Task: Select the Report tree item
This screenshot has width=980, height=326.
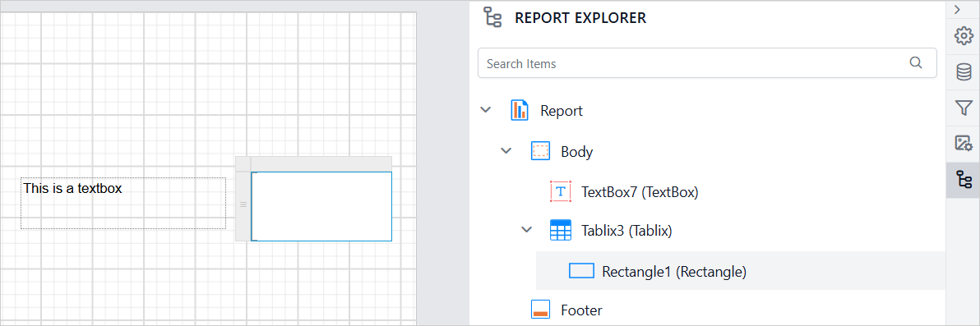Action: 562,111
